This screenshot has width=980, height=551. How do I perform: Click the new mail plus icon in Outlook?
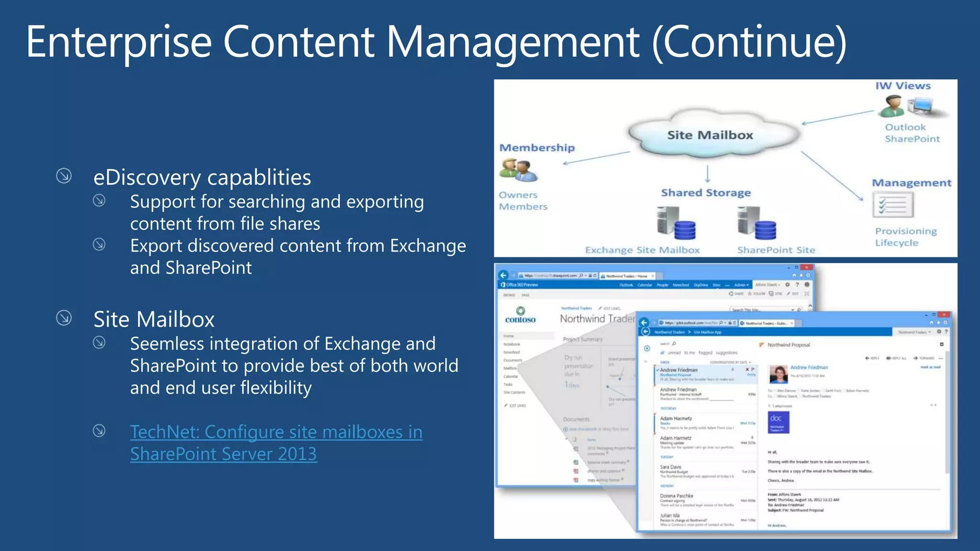(647, 348)
